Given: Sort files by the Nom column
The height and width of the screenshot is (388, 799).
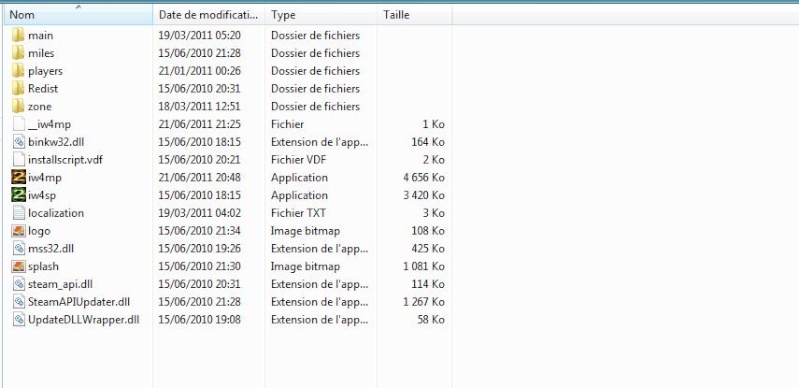Looking at the screenshot, I should pos(78,15).
